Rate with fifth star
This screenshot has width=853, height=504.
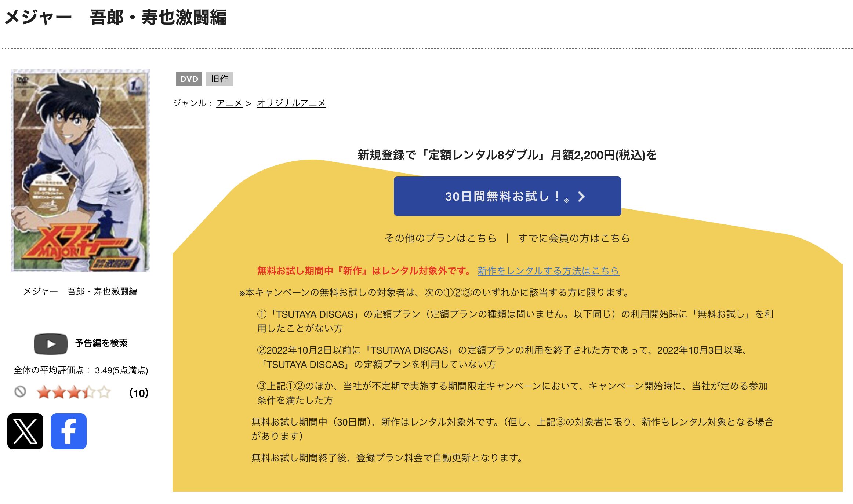104,392
